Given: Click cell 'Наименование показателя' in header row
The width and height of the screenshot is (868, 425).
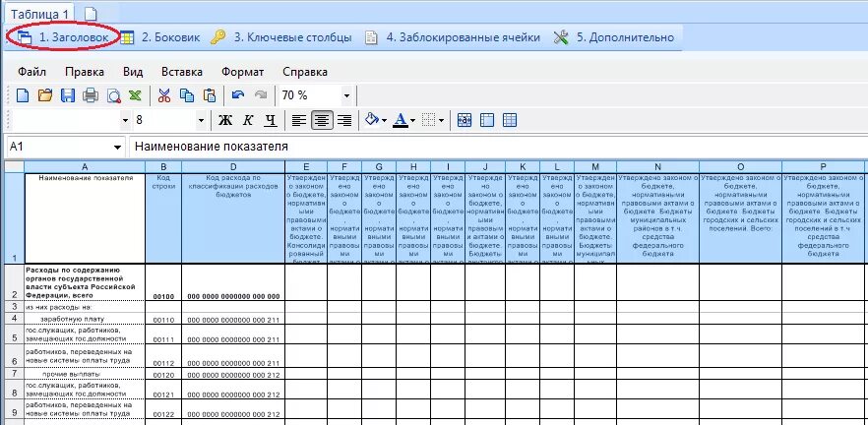Looking at the screenshot, I should [85, 217].
